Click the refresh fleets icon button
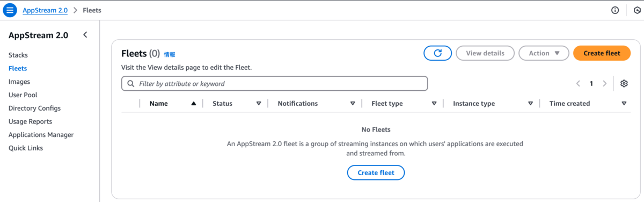This screenshot has height=202, width=644. coord(437,53)
